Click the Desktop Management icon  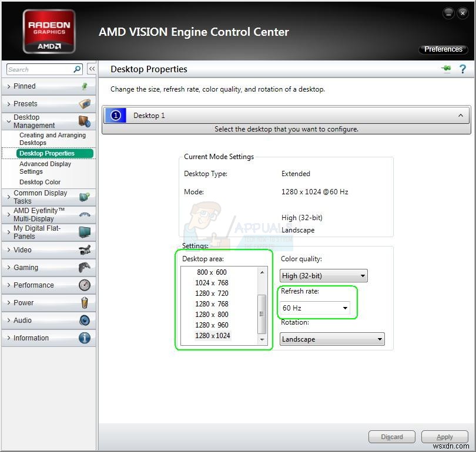point(85,122)
